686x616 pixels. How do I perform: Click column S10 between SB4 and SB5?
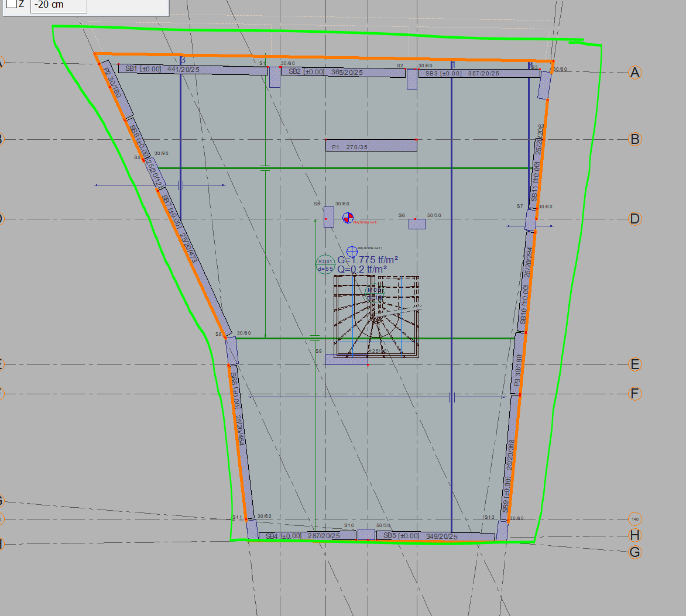point(366,534)
